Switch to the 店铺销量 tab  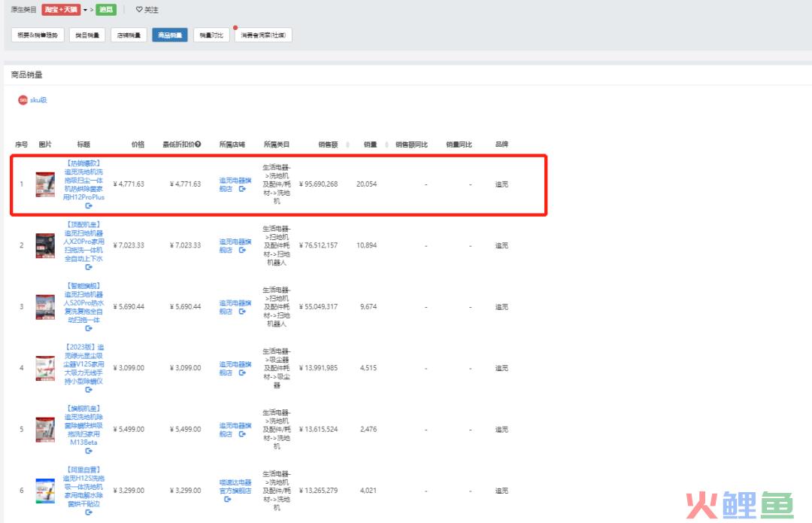click(x=129, y=35)
